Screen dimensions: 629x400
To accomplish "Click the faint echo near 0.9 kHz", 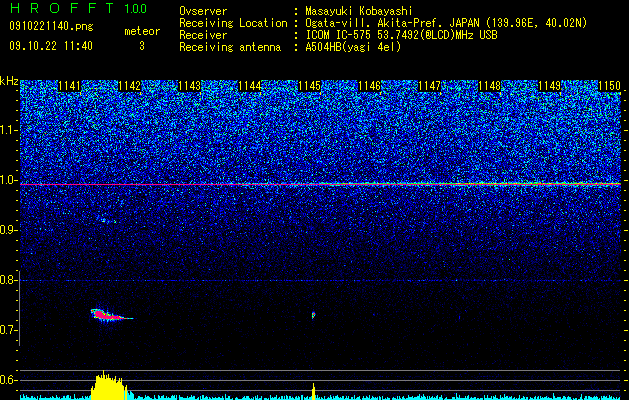I will (x=106, y=220).
